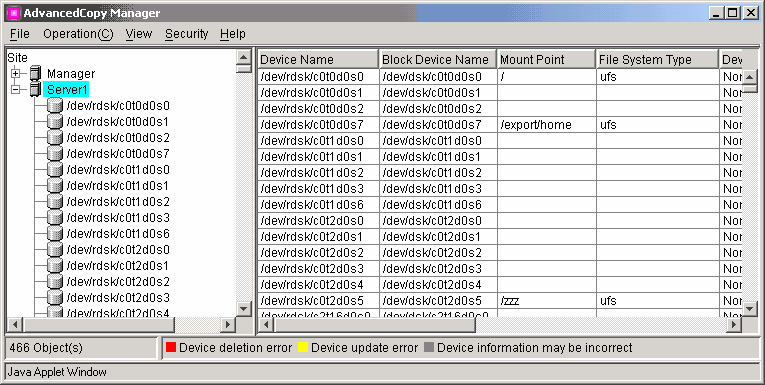Select Manager label in the tree
The image size is (765, 385).
pos(71,74)
